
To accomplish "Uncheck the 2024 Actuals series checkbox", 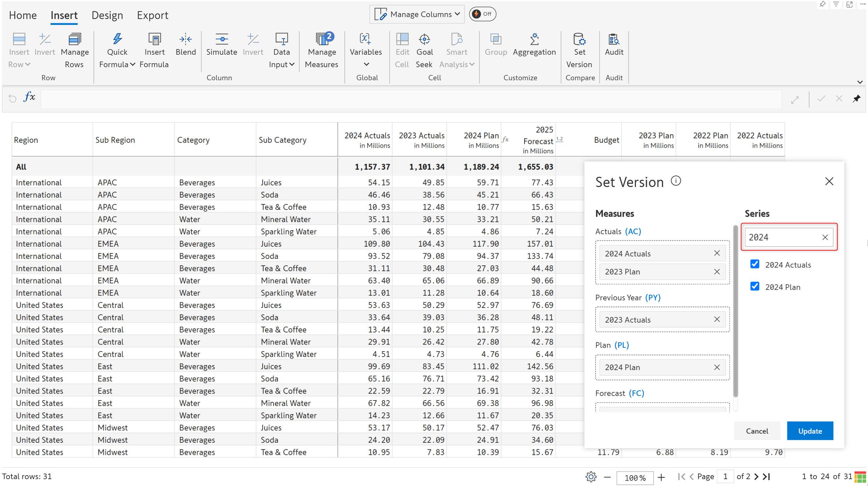I will pos(755,264).
